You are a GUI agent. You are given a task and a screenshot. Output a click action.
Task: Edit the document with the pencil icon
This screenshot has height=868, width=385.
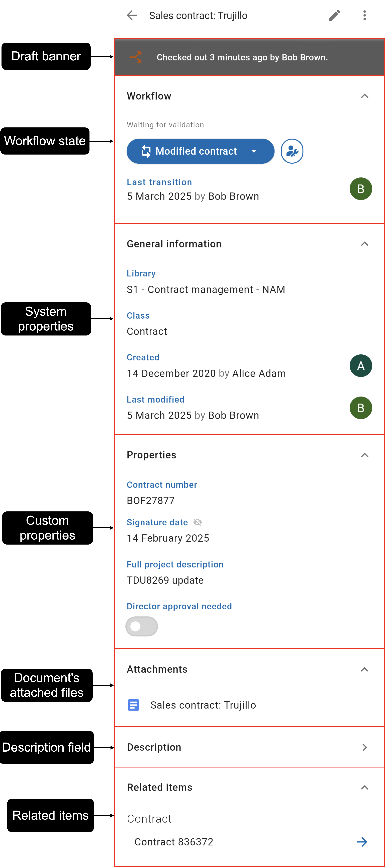click(335, 16)
